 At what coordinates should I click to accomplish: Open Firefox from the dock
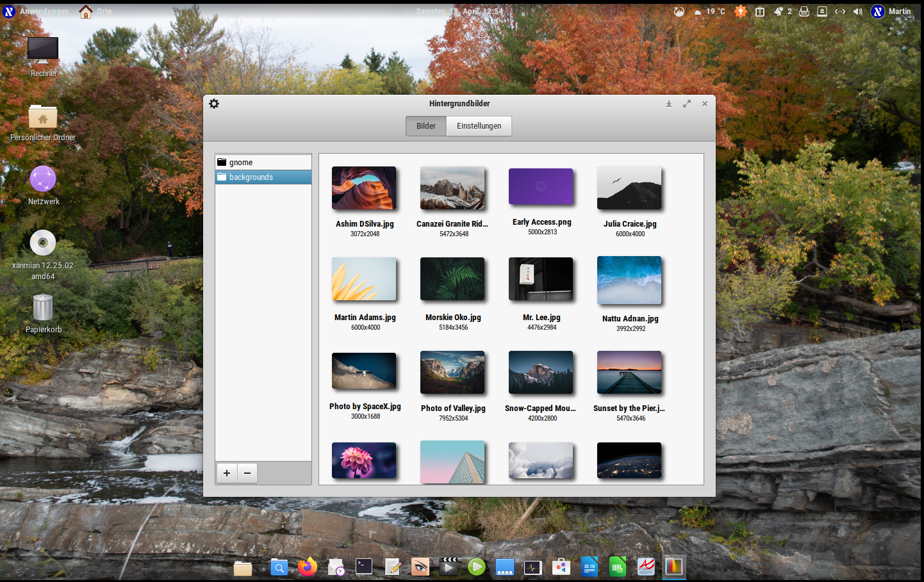(308, 567)
